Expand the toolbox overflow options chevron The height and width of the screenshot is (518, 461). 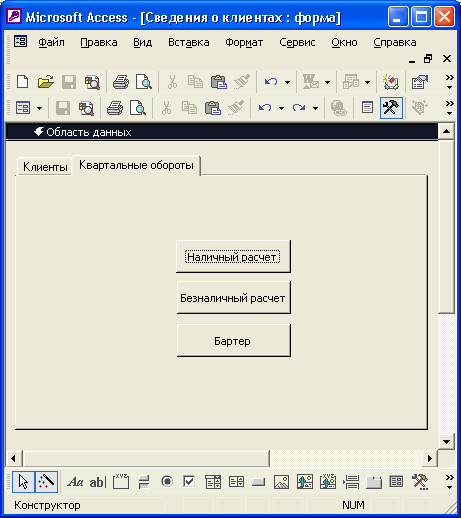click(x=449, y=482)
